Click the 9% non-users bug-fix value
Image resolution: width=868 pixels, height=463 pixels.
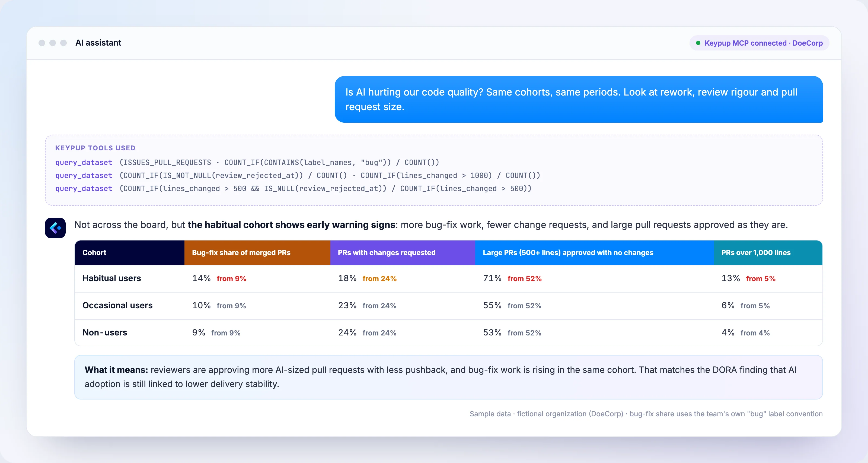point(199,332)
